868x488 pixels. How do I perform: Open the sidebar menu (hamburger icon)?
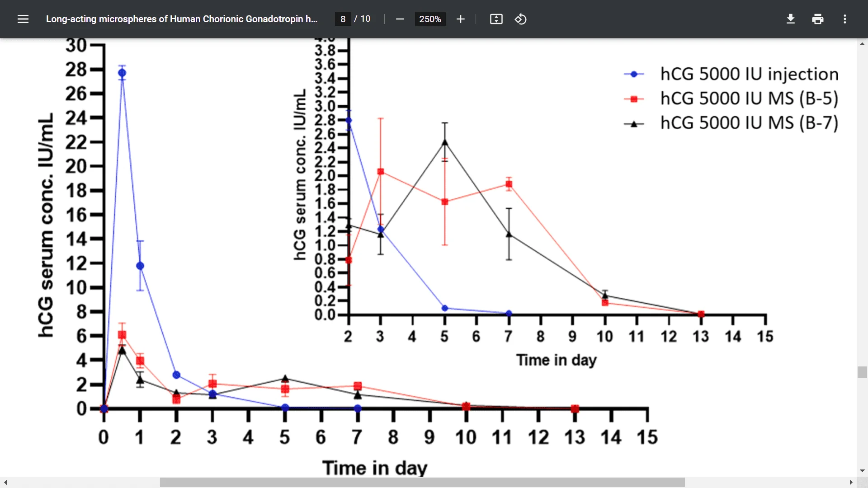coord(23,19)
